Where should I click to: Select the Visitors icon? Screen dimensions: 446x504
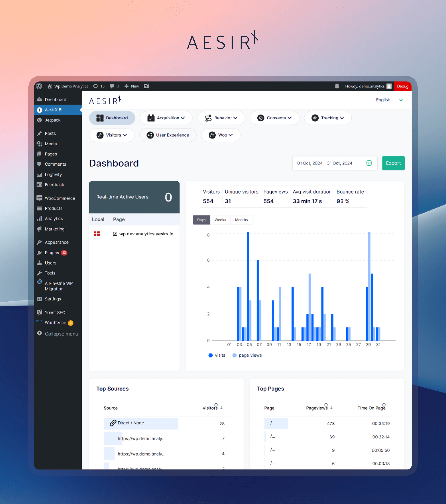pyautogui.click(x=100, y=135)
